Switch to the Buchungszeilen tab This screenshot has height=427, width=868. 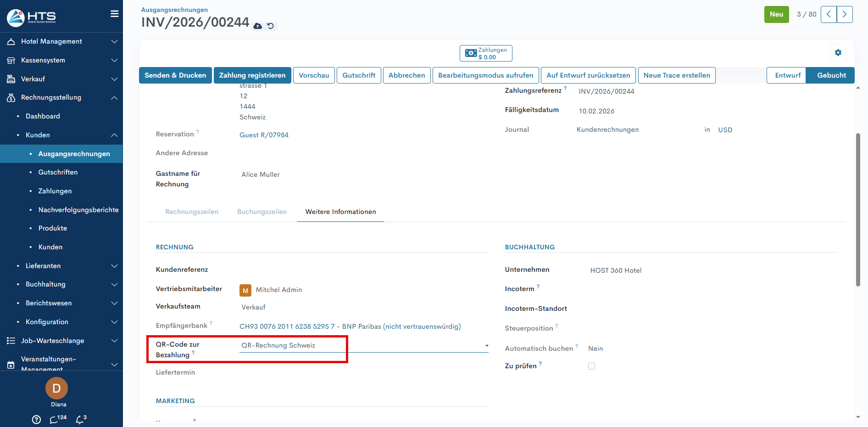262,212
